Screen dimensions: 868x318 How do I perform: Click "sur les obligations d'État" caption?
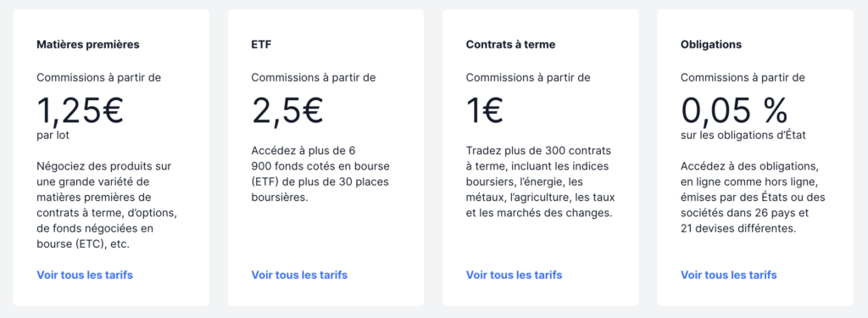(x=743, y=135)
